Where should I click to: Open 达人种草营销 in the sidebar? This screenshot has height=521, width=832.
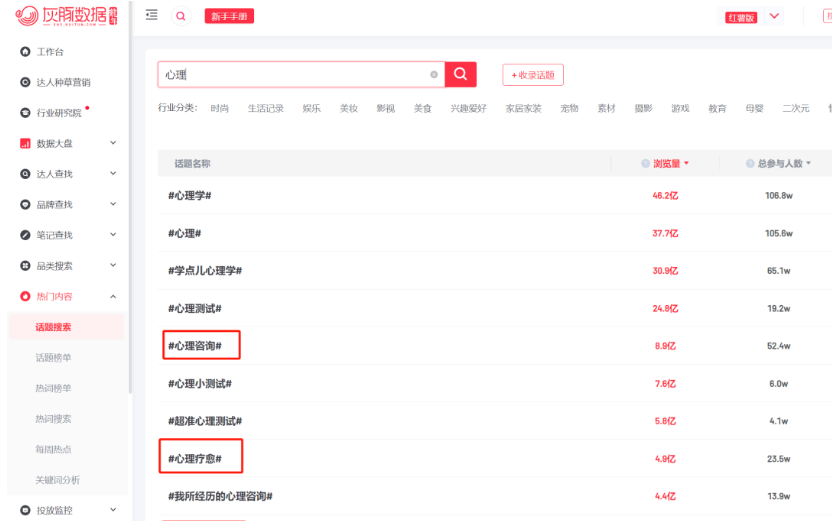point(63,82)
